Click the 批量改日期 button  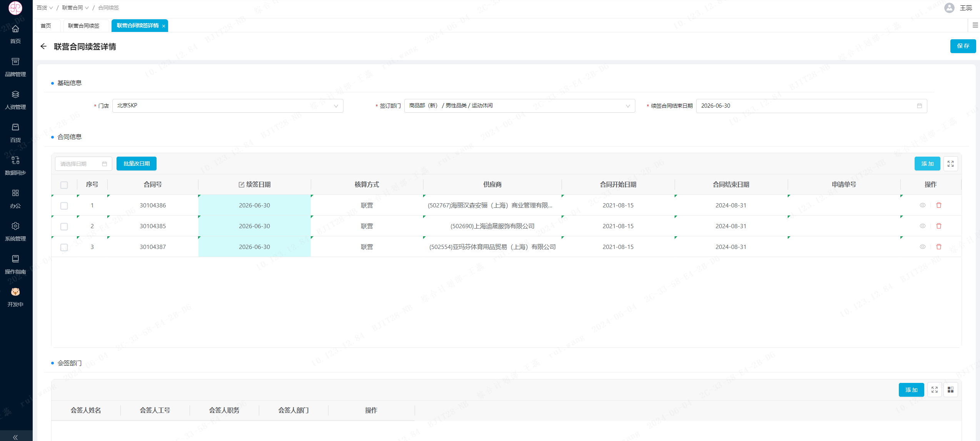pyautogui.click(x=137, y=164)
